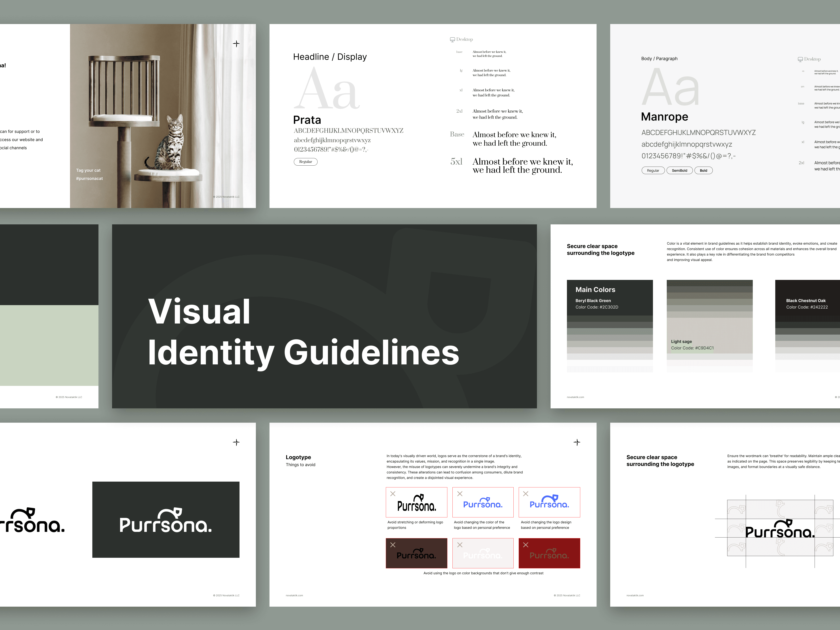Open the Visual Identity Guidelines title slide

click(324, 316)
